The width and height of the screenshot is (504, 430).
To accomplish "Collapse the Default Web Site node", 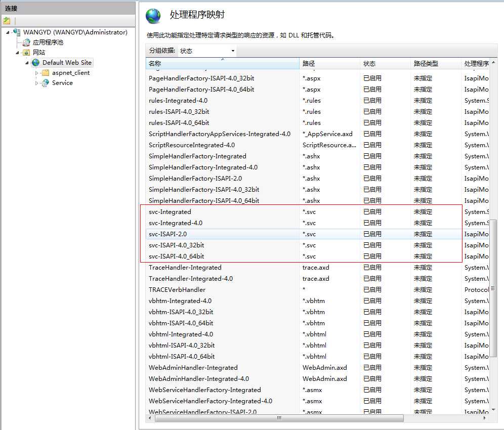I will (27, 63).
